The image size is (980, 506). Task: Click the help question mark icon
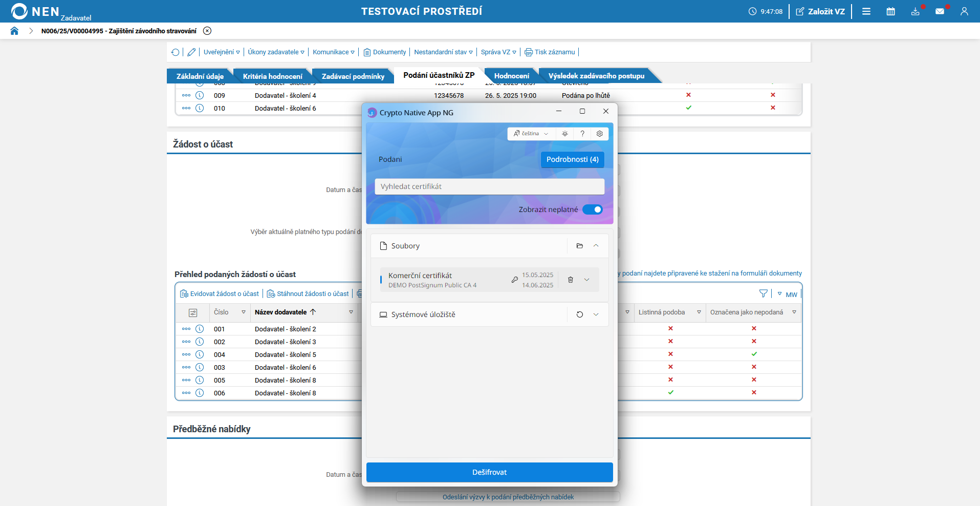coord(582,134)
